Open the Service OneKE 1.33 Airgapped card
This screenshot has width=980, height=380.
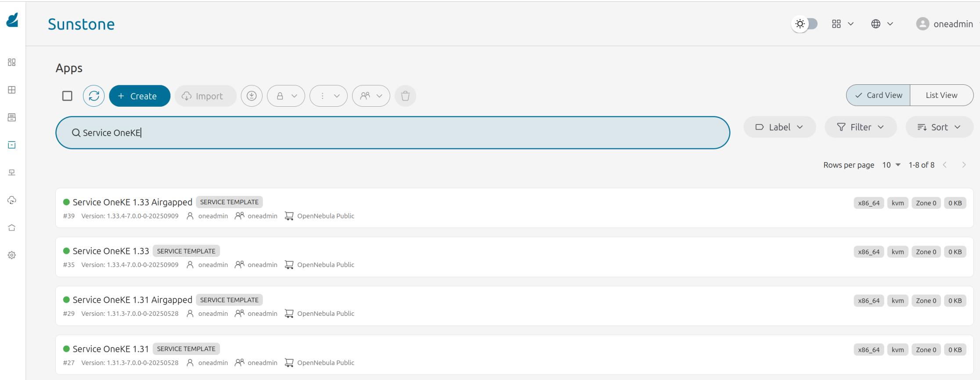pyautogui.click(x=515, y=208)
